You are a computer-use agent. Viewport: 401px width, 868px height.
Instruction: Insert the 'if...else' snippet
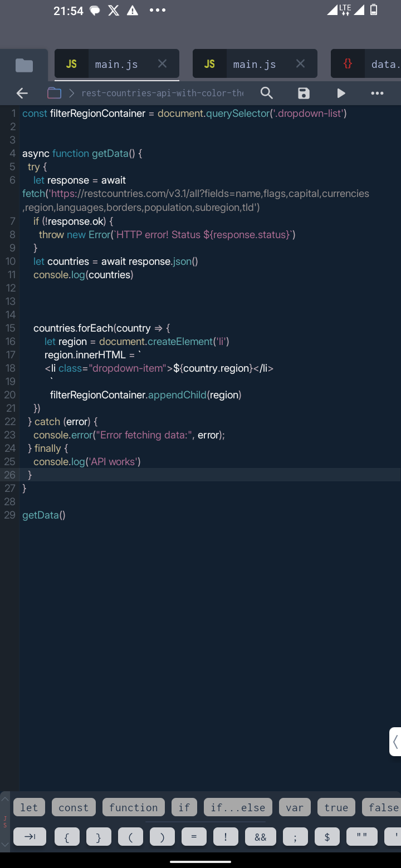coord(238,807)
